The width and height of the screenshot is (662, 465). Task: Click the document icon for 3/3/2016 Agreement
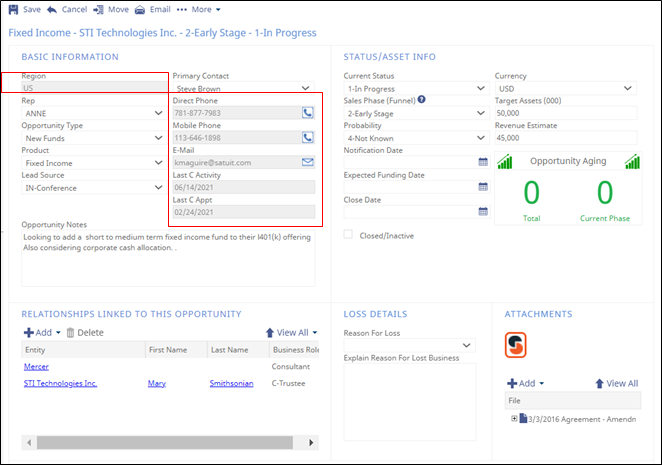[523, 419]
